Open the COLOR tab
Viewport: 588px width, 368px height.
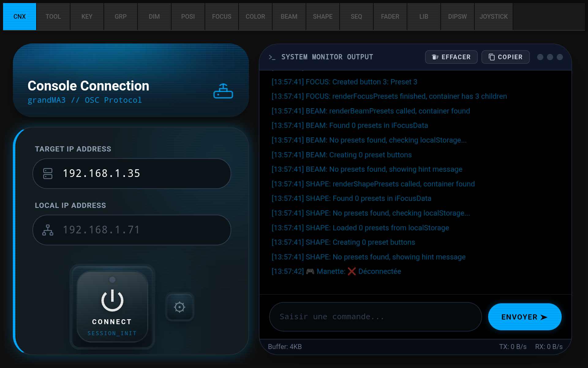[x=255, y=17]
